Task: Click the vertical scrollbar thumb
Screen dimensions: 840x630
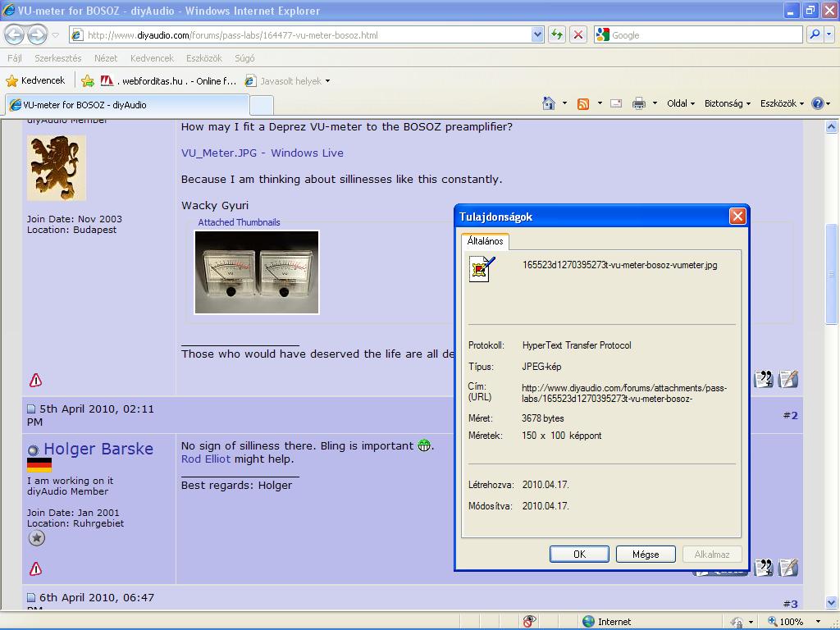Action: [x=831, y=274]
